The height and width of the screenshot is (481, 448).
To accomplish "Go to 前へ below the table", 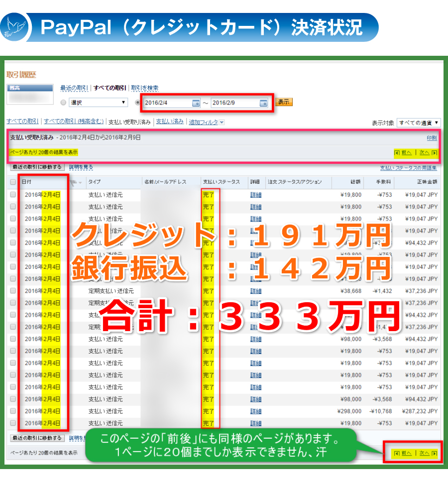I will point(406,453).
